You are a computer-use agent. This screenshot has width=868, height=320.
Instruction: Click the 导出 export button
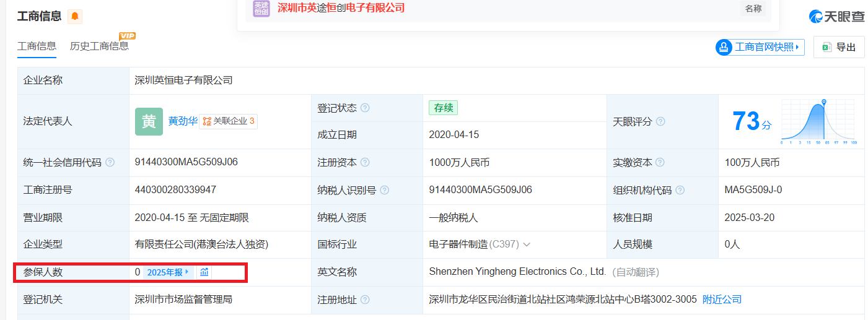[x=839, y=47]
